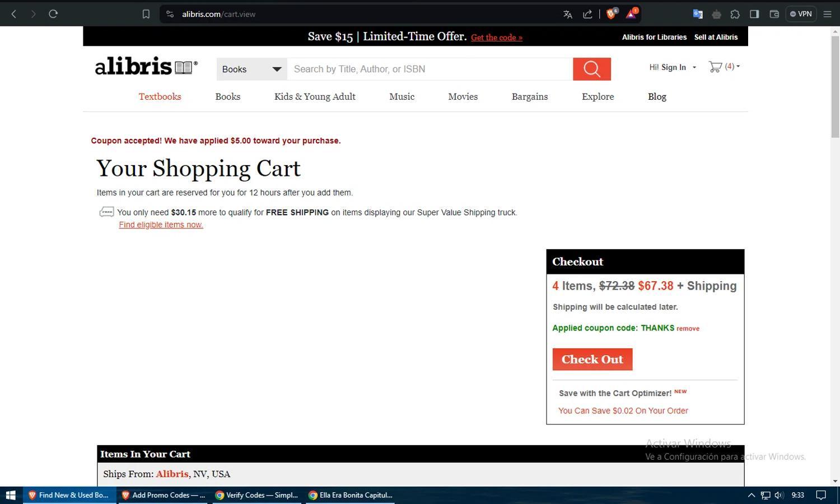
Task: Click the share page icon
Action: click(x=587, y=14)
